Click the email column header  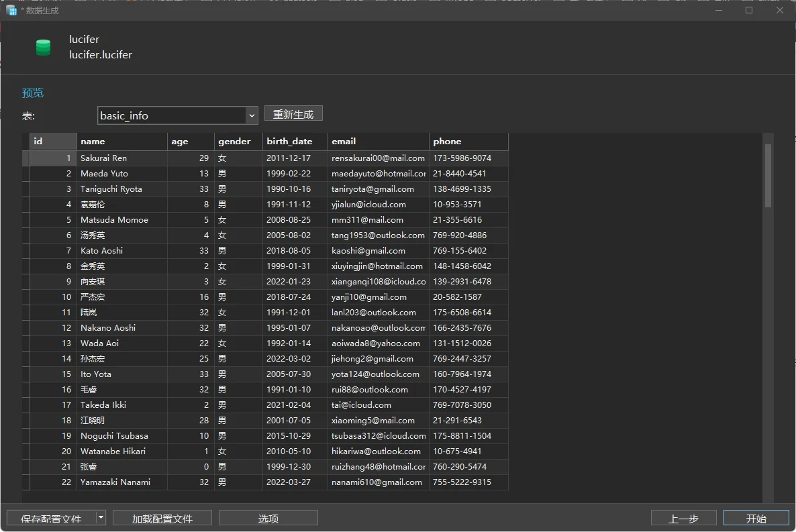378,142
